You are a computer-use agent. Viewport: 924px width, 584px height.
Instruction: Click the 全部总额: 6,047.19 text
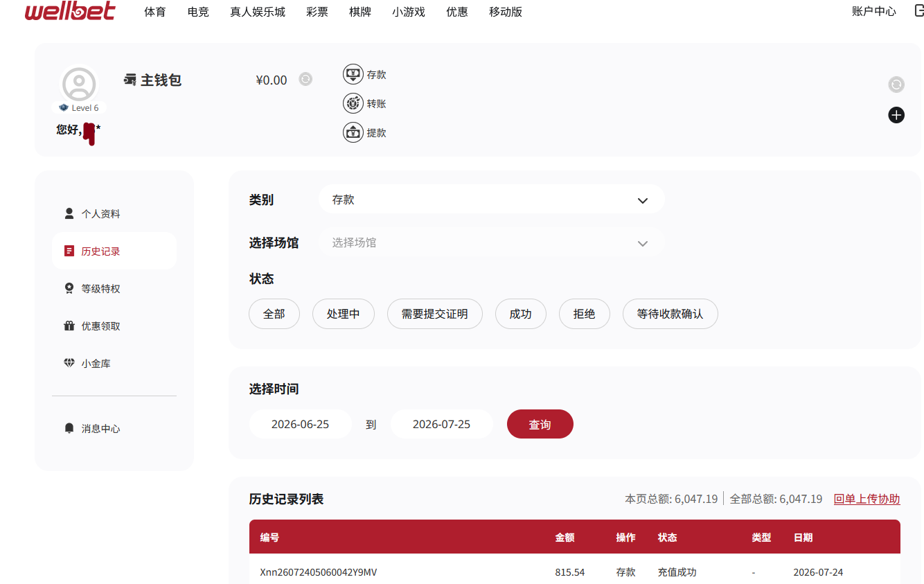pyautogui.click(x=776, y=499)
